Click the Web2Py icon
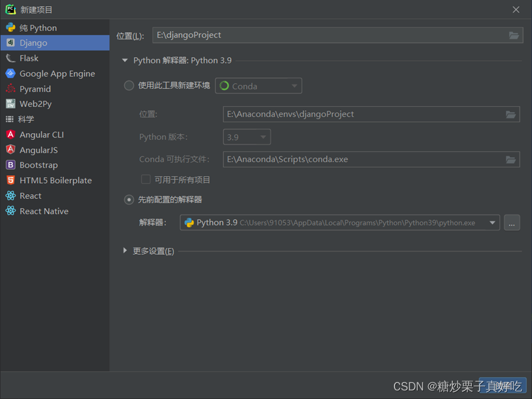 (x=10, y=104)
